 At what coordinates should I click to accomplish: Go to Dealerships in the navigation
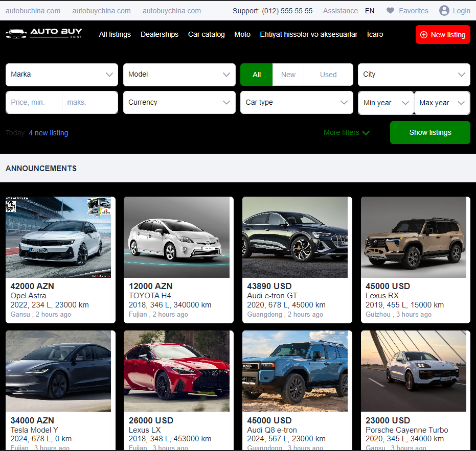(160, 34)
